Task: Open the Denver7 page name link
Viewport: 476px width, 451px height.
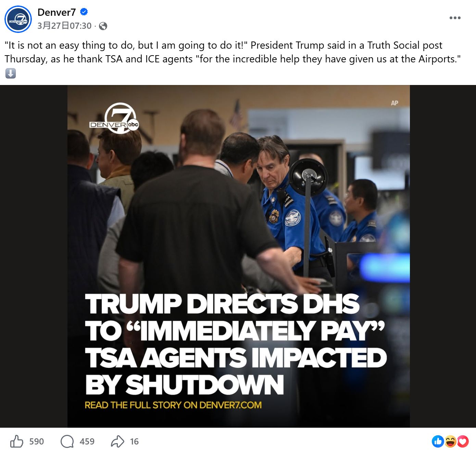Action: 57,12
